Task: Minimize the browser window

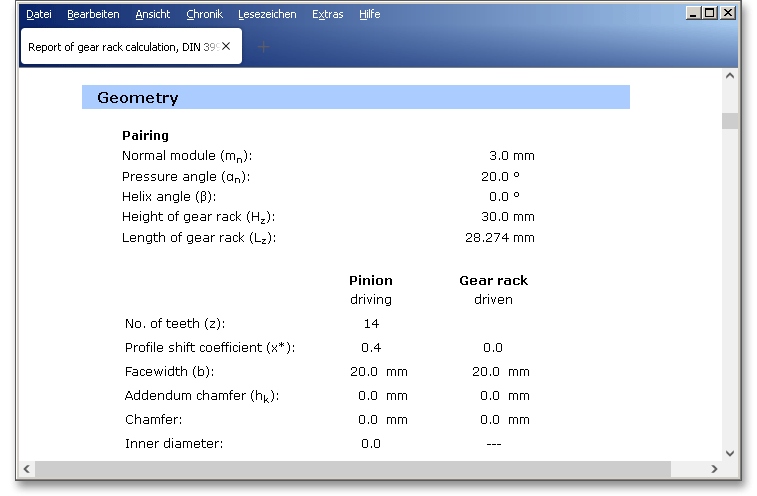Action: coord(693,13)
